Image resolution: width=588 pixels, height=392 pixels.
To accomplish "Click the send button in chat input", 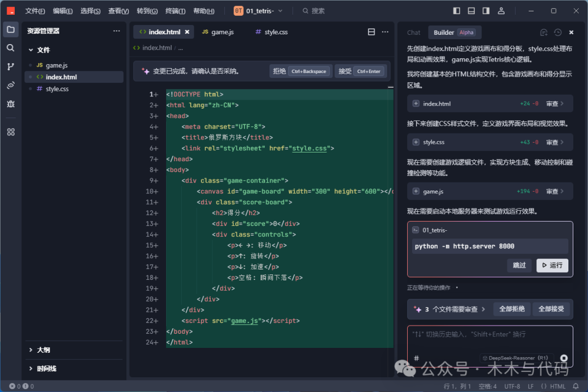I will coord(563,358).
